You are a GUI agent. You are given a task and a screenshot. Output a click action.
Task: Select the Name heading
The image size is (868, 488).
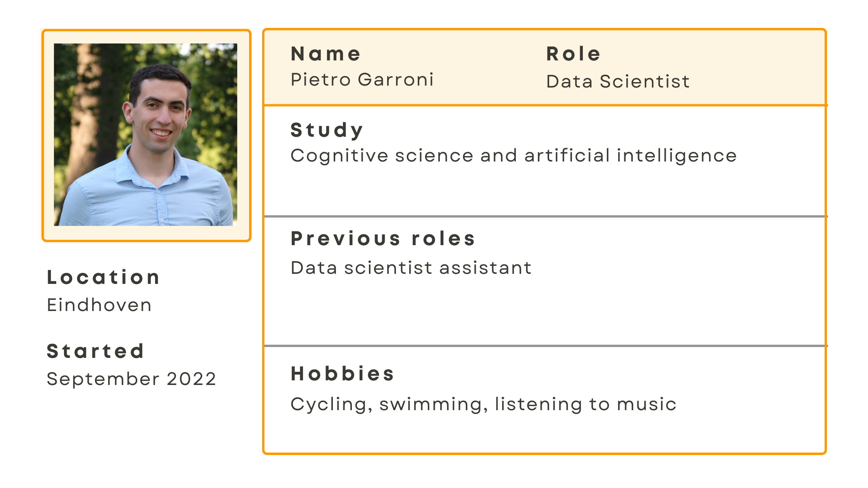[x=326, y=53]
